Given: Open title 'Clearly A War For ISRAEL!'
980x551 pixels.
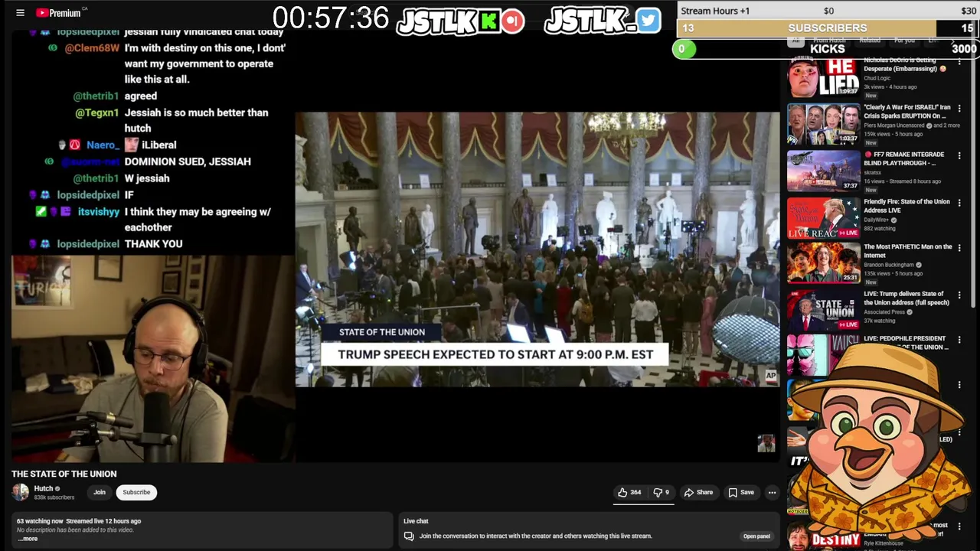Looking at the screenshot, I should pos(907,112).
